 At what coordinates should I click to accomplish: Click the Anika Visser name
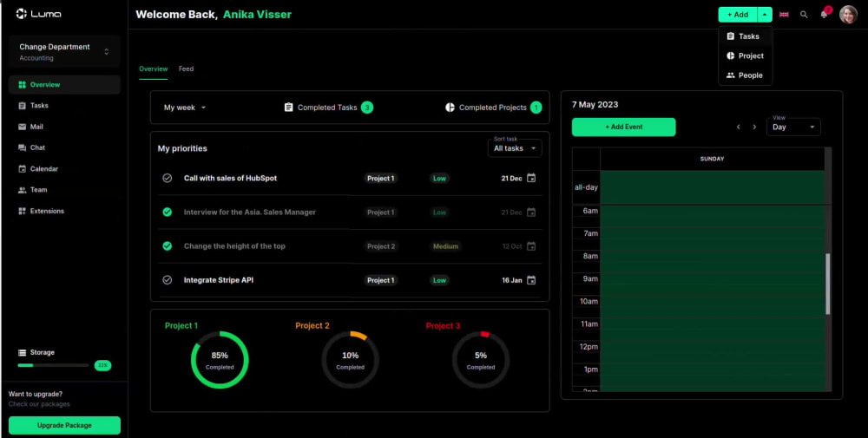tap(257, 15)
